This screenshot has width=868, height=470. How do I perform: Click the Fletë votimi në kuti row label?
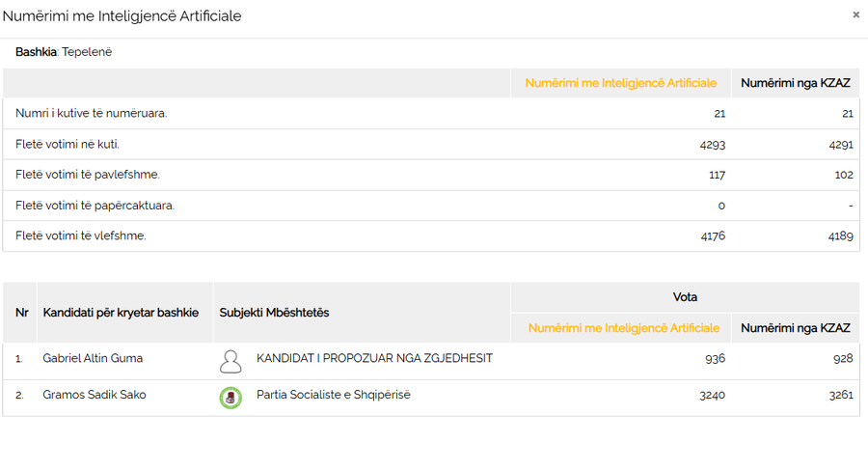[68, 145]
